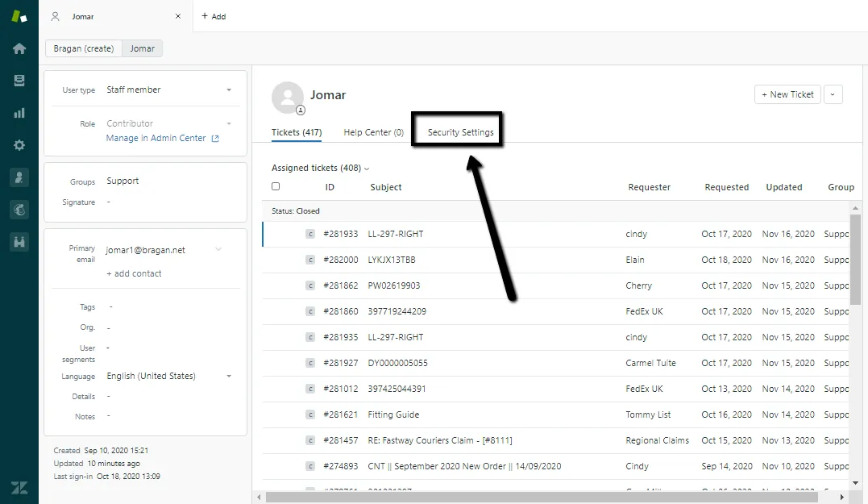The width and height of the screenshot is (868, 504).
Task: Click the Zendesk logo at sidebar bottom
Action: click(19, 488)
